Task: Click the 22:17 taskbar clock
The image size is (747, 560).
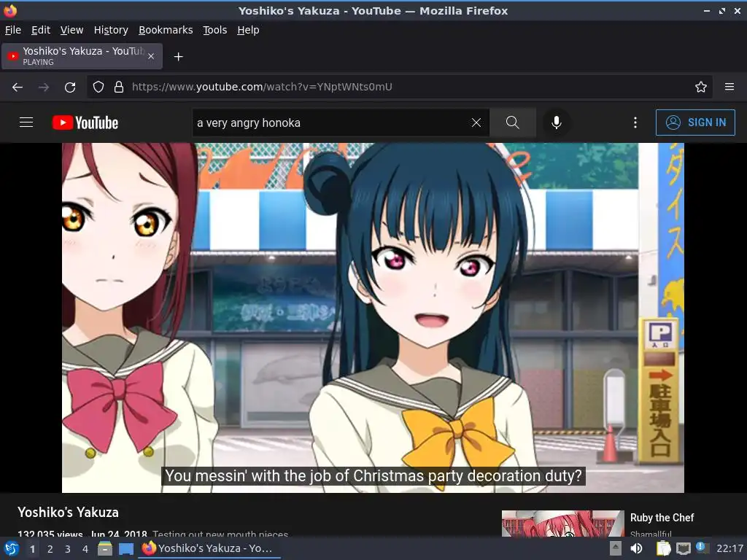Action: point(729,548)
